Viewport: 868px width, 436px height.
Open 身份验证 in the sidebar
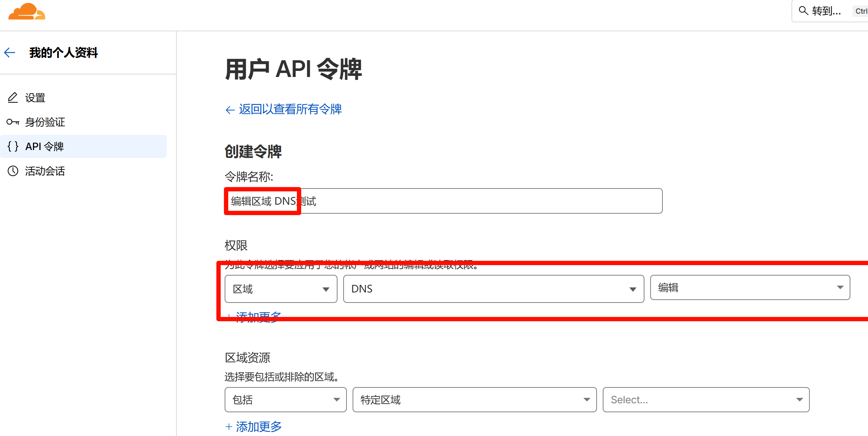click(45, 122)
